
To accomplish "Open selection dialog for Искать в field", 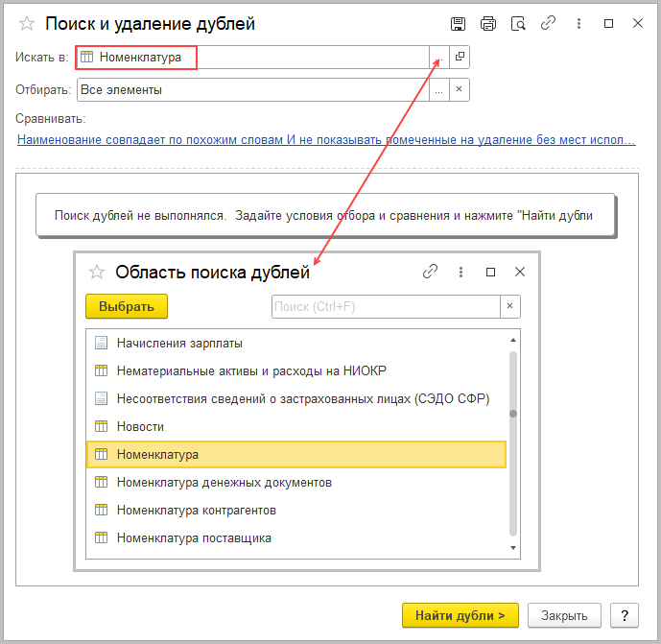I will pos(438,57).
